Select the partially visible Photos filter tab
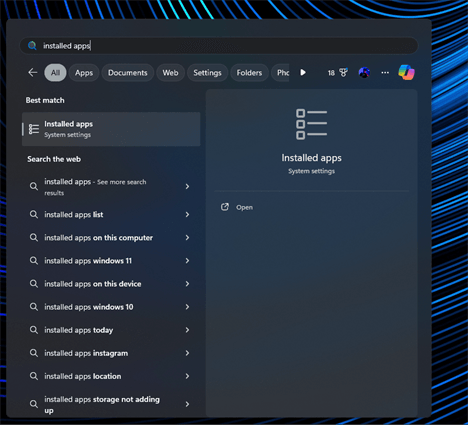468x425 pixels. click(x=281, y=73)
